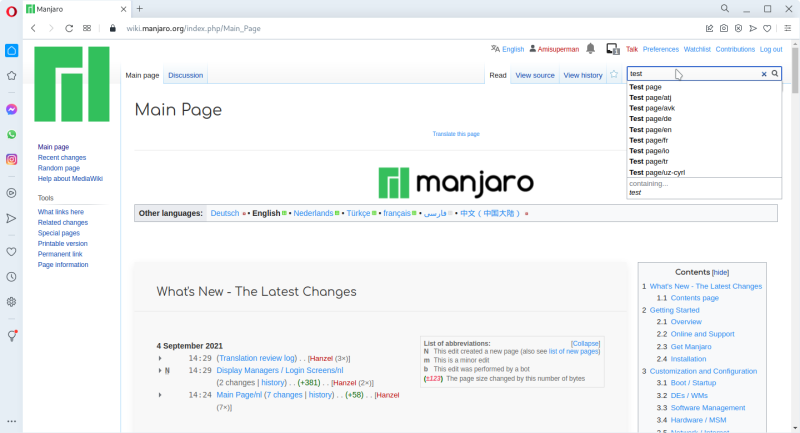Viewport: 800px width, 433px height.
Task: Search pages containing 'test'
Action: pyautogui.click(x=704, y=188)
